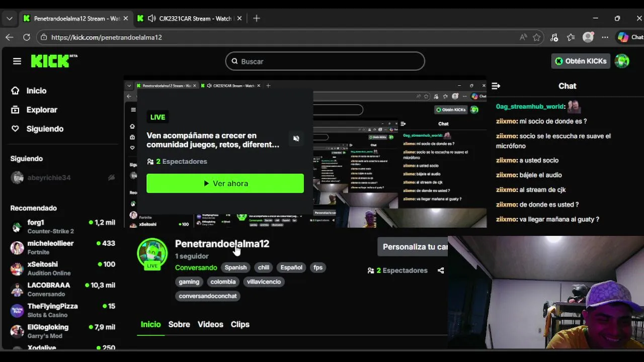This screenshot has height=362, width=644.
Task: Click Personaliza tu canal button
Action: 413,247
